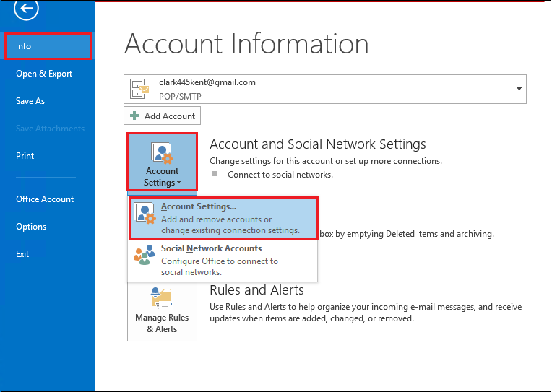552x392 pixels.
Task: Select Account Settings... menu entry
Action: click(223, 218)
